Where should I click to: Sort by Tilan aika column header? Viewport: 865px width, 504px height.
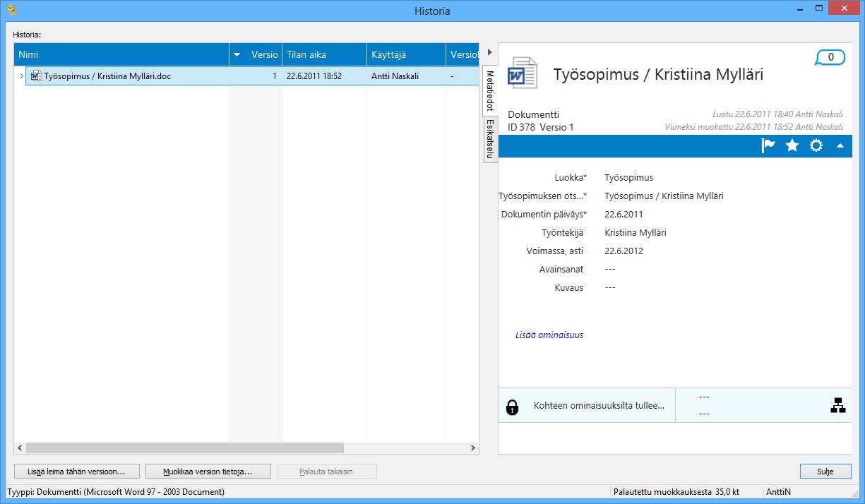coord(324,54)
